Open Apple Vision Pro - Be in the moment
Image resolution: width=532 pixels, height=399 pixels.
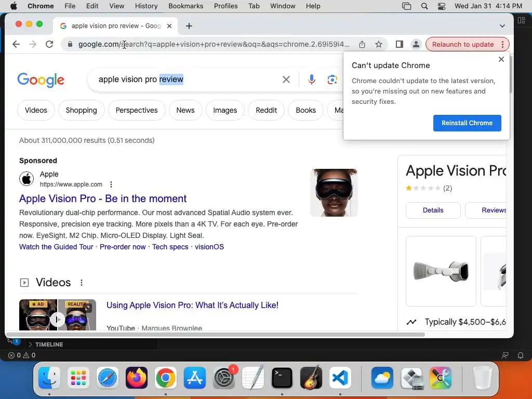click(x=103, y=198)
